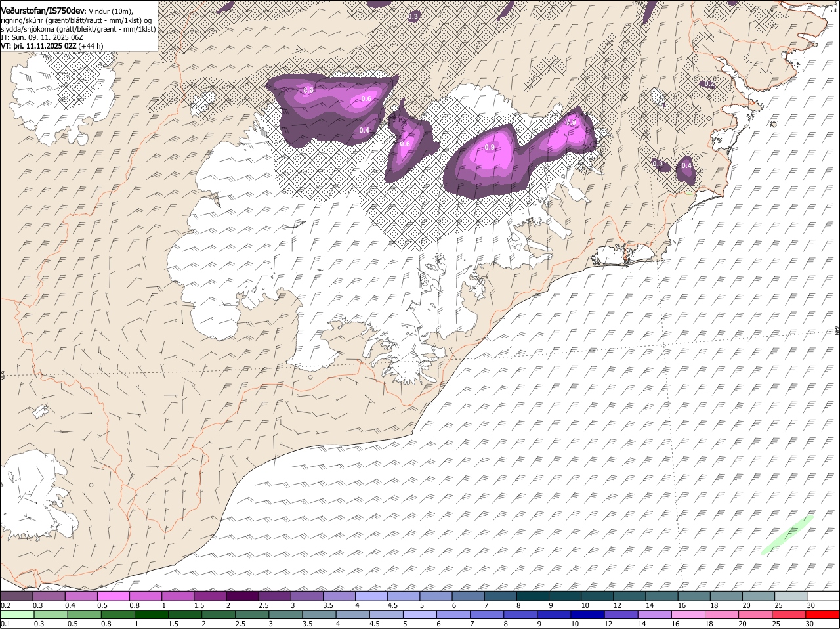Click the 0.6 label in the narrow middle purple blob
This screenshot has height=629, width=840.
coord(405,144)
